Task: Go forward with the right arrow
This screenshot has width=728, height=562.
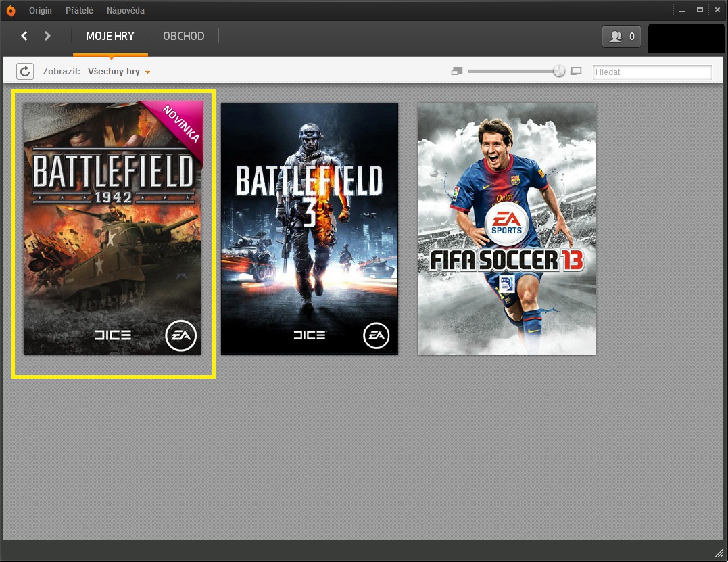Action: 47,36
